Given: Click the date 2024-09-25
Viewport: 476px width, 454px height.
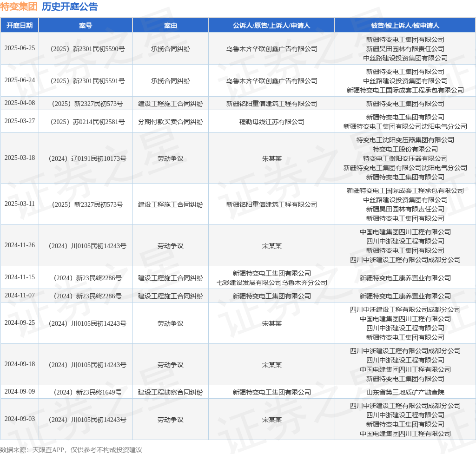Looking at the screenshot, I should pyautogui.click(x=20, y=323).
